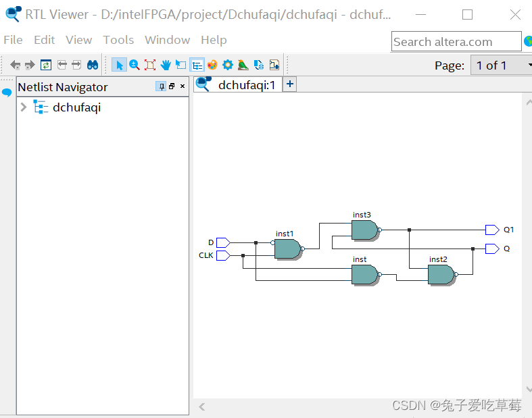Go forward with the Forward arrow icon
Screen dimensions: 532x418
coord(30,65)
